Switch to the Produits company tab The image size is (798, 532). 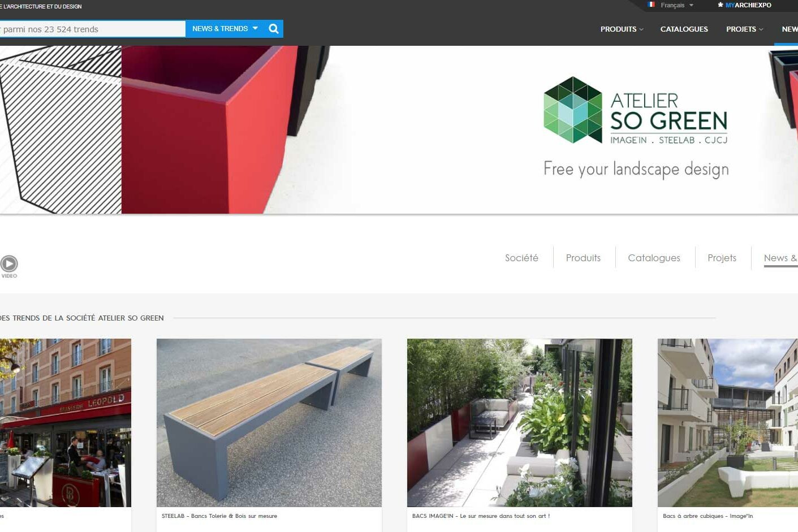click(x=583, y=258)
